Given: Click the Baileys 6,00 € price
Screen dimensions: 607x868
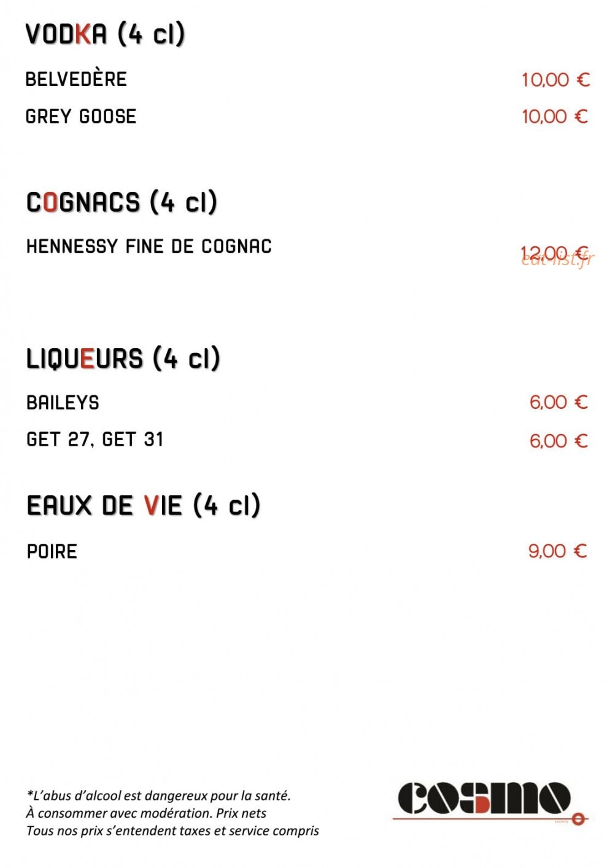Looking at the screenshot, I should 559,402.
